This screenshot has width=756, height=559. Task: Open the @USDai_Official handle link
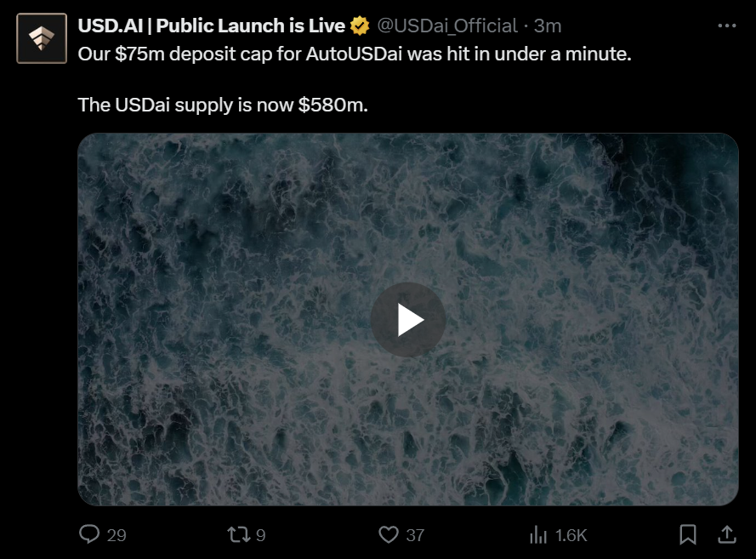click(447, 26)
